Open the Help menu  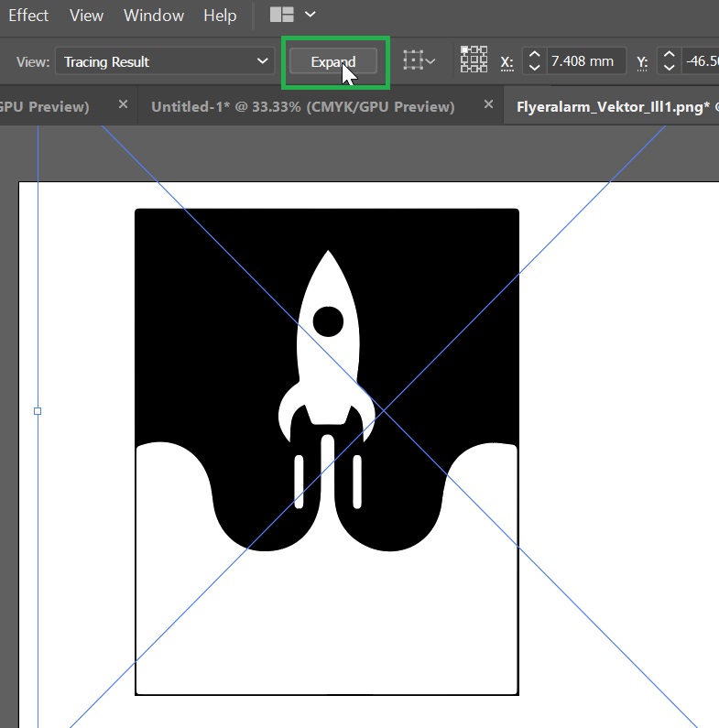pyautogui.click(x=220, y=16)
